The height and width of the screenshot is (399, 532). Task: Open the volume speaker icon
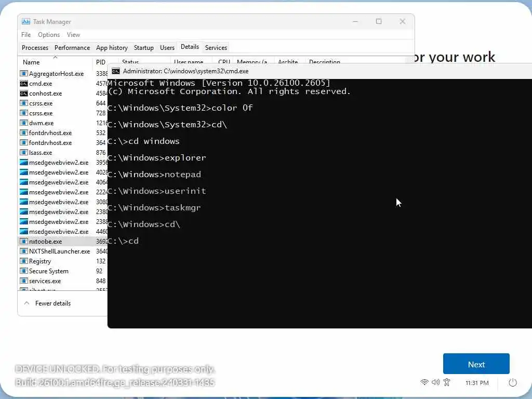pyautogui.click(x=436, y=382)
